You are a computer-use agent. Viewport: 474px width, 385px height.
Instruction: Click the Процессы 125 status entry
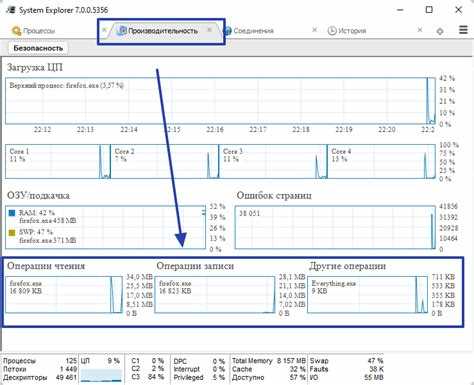[x=40, y=361]
